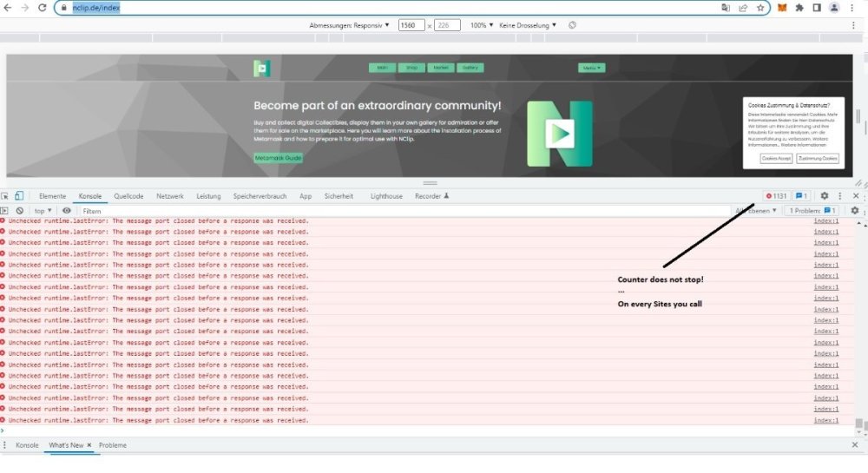The width and height of the screenshot is (868, 473).
Task: Open the Recorder tab
Action: pyautogui.click(x=431, y=196)
